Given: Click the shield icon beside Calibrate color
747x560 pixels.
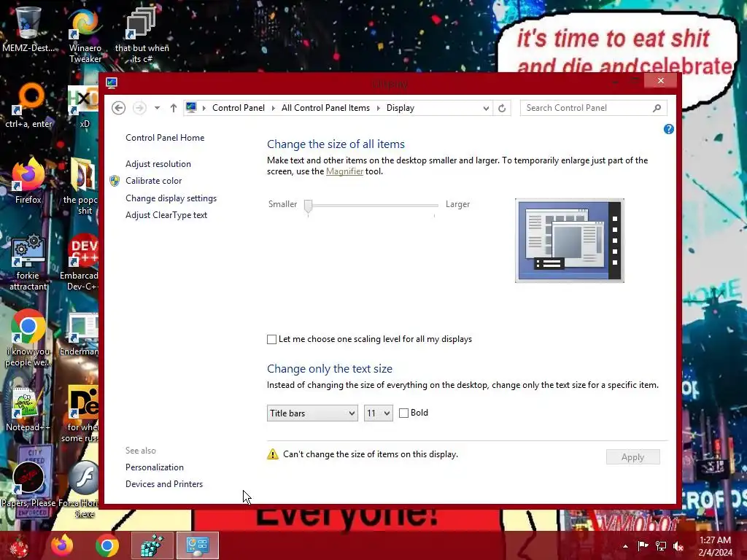Looking at the screenshot, I should [x=115, y=181].
